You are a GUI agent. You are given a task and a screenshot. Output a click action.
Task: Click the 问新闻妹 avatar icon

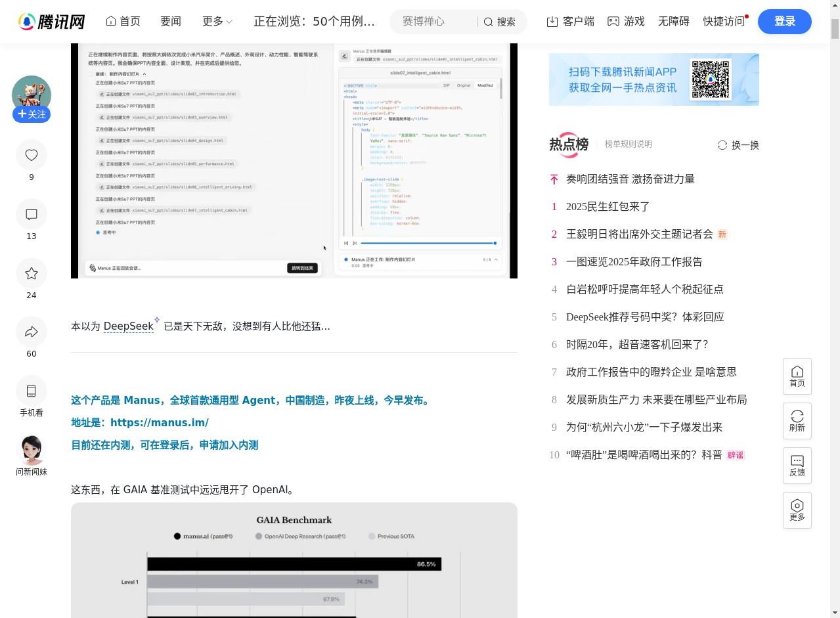pos(31,450)
